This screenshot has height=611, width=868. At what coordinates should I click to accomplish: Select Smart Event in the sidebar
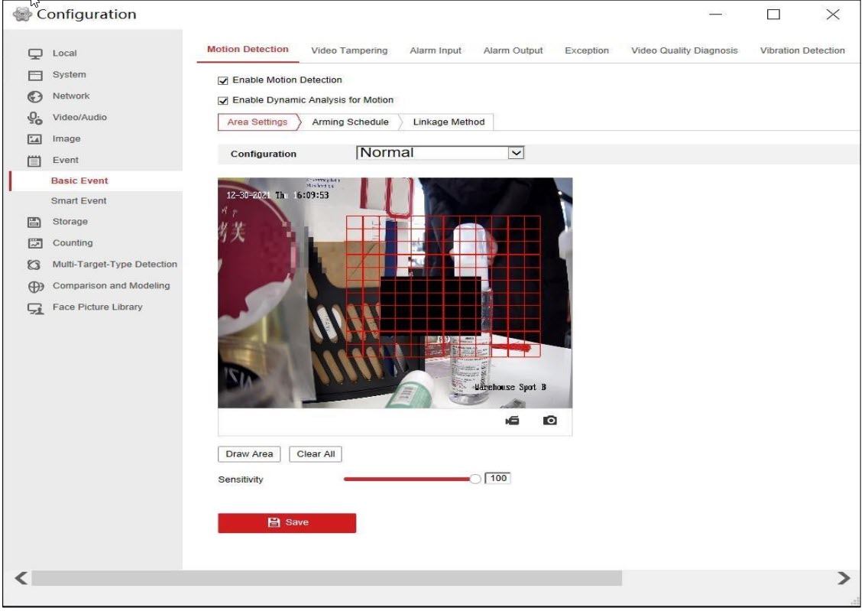[79, 201]
